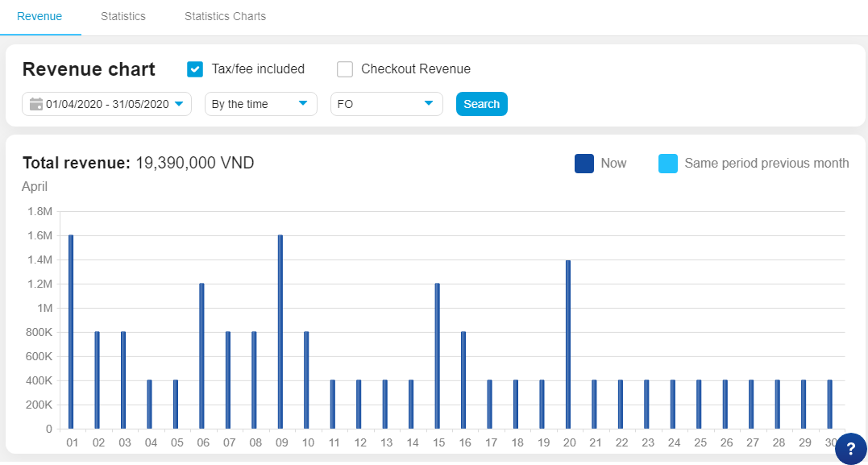Click the calendar icon in date field
This screenshot has width=868, height=465.
point(35,104)
